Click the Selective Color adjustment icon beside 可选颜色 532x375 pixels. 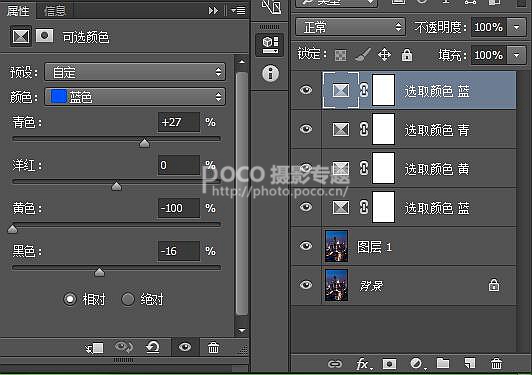(x=21, y=36)
